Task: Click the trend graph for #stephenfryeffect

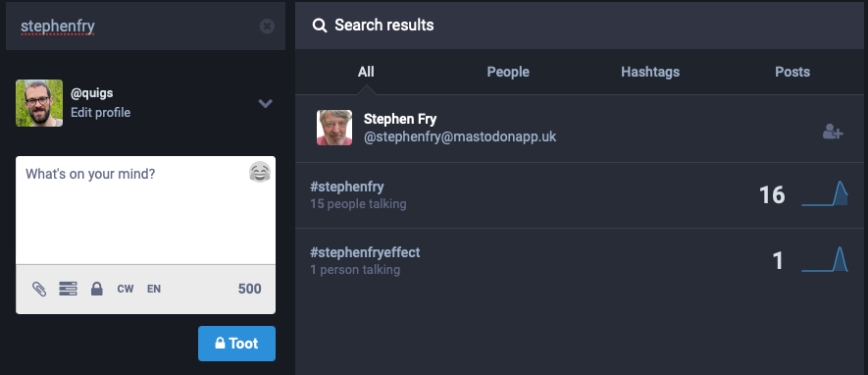Action: (x=825, y=260)
